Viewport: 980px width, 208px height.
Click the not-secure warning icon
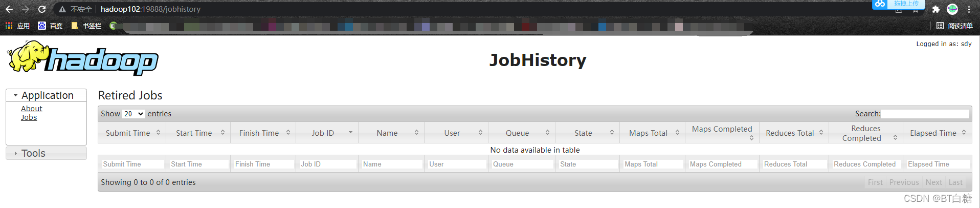coord(62,9)
